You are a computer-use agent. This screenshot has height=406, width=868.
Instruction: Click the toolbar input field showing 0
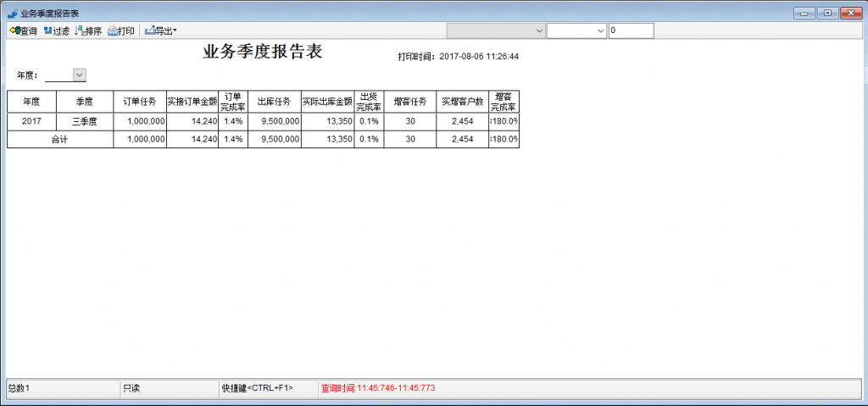(x=631, y=31)
